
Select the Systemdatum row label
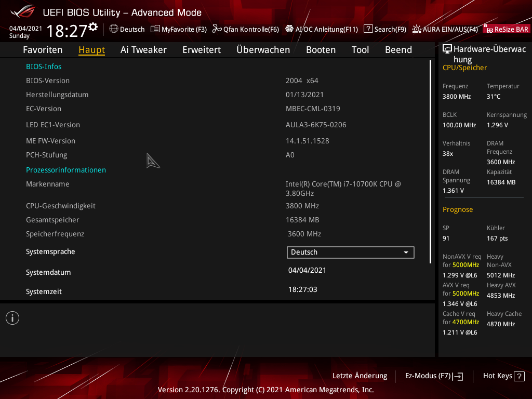48,272
